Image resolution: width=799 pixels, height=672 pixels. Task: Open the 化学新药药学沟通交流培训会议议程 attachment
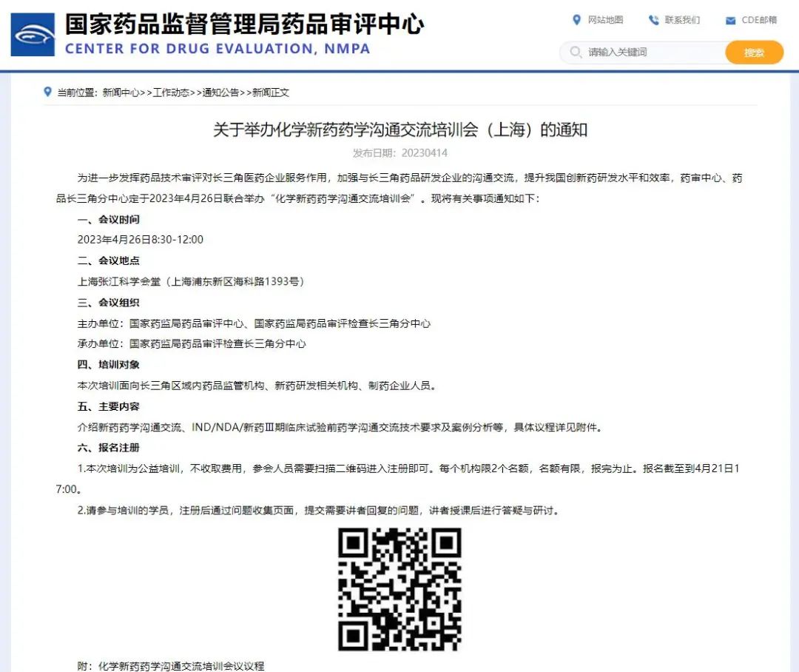(181, 666)
